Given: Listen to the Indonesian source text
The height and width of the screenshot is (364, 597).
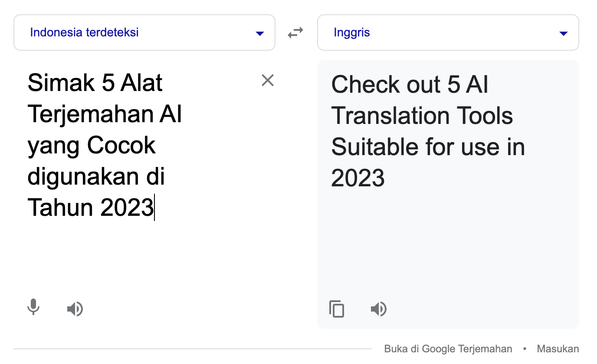Looking at the screenshot, I should (75, 309).
